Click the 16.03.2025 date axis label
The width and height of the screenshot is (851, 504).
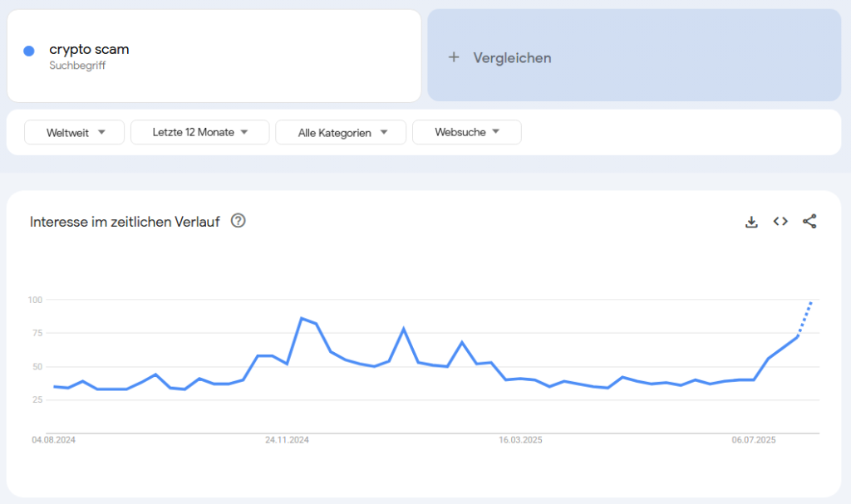point(520,440)
